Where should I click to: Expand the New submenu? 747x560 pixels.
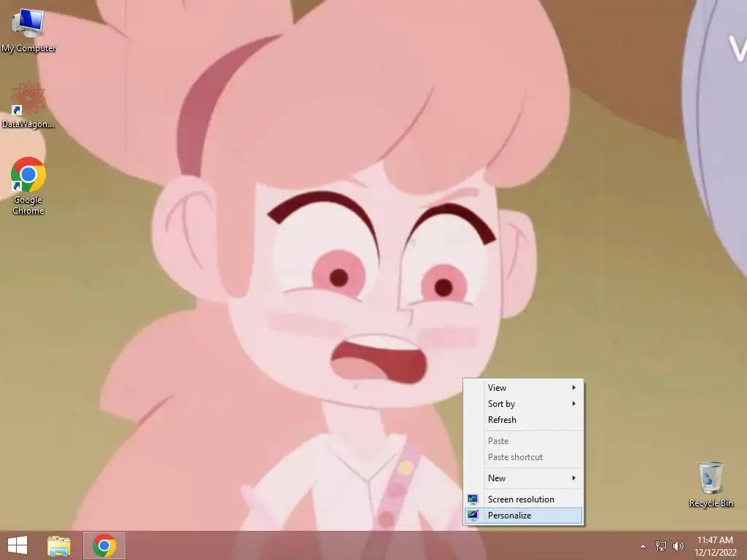[523, 478]
